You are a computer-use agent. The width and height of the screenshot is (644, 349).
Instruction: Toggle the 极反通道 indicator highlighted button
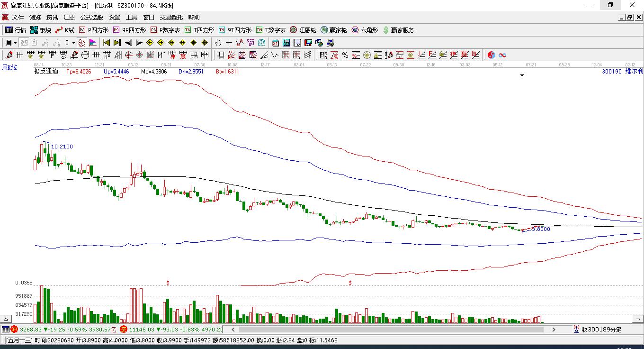click(x=82, y=43)
